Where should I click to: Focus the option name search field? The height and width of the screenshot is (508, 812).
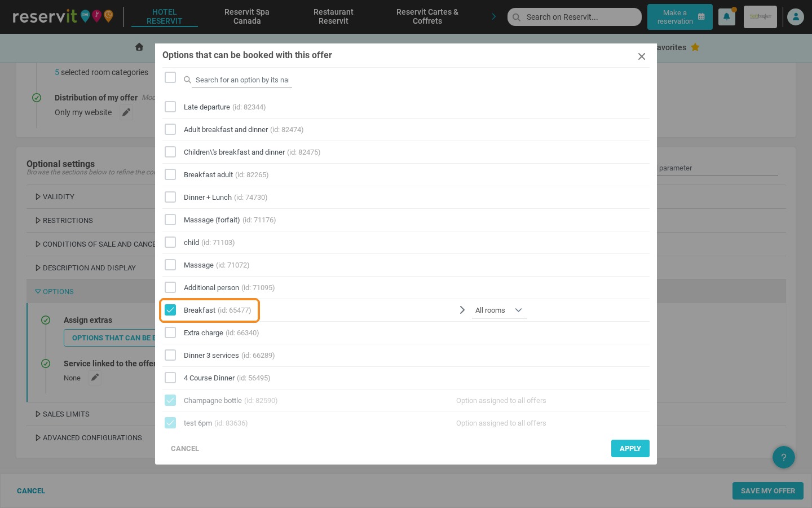pyautogui.click(x=242, y=80)
